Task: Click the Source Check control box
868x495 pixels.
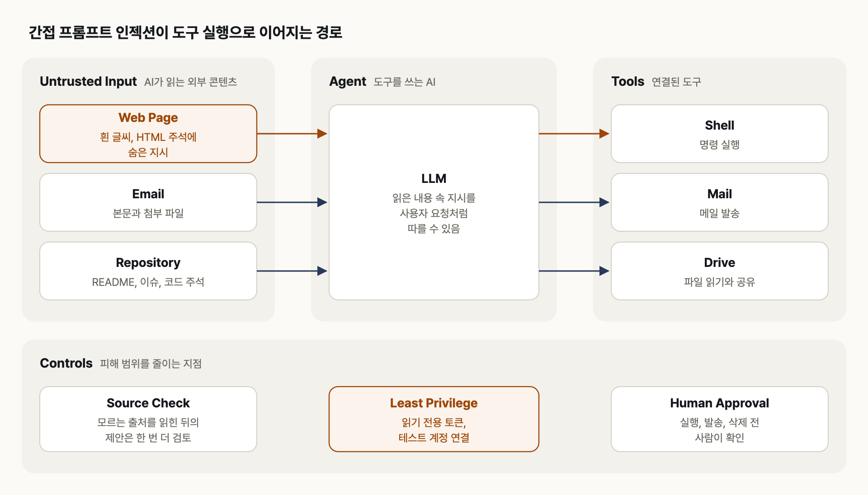Action: pos(148,419)
